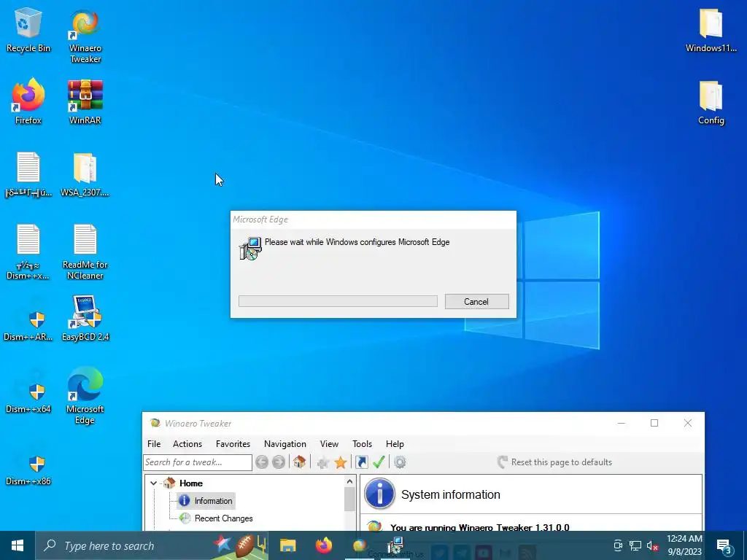The height and width of the screenshot is (560, 747).
Task: Focus the Search for a tweak field
Action: (198, 462)
